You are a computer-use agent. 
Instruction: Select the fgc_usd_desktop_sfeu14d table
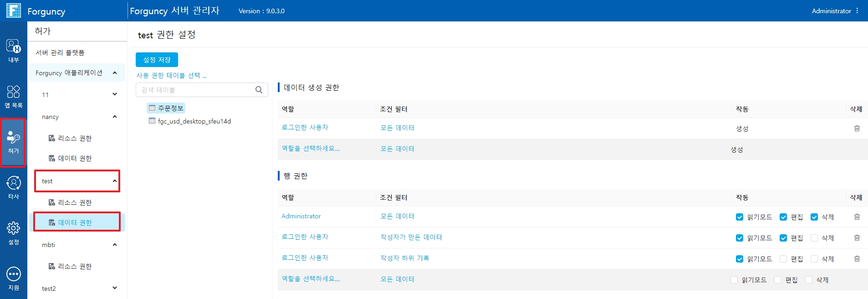tap(194, 121)
